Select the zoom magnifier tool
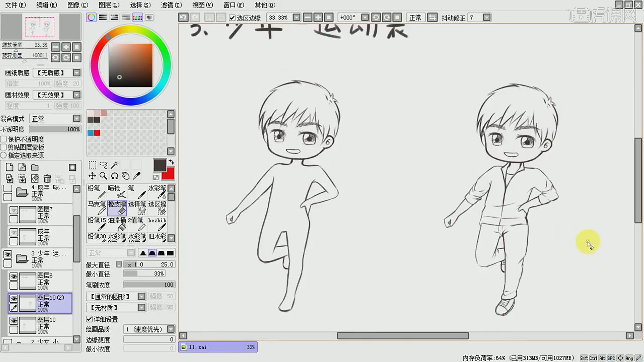 point(103,176)
